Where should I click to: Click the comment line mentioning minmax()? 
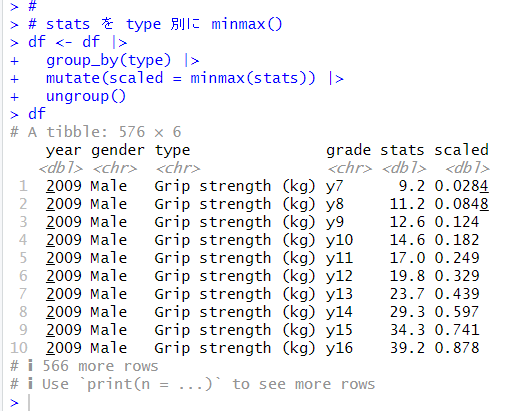click(x=155, y=24)
